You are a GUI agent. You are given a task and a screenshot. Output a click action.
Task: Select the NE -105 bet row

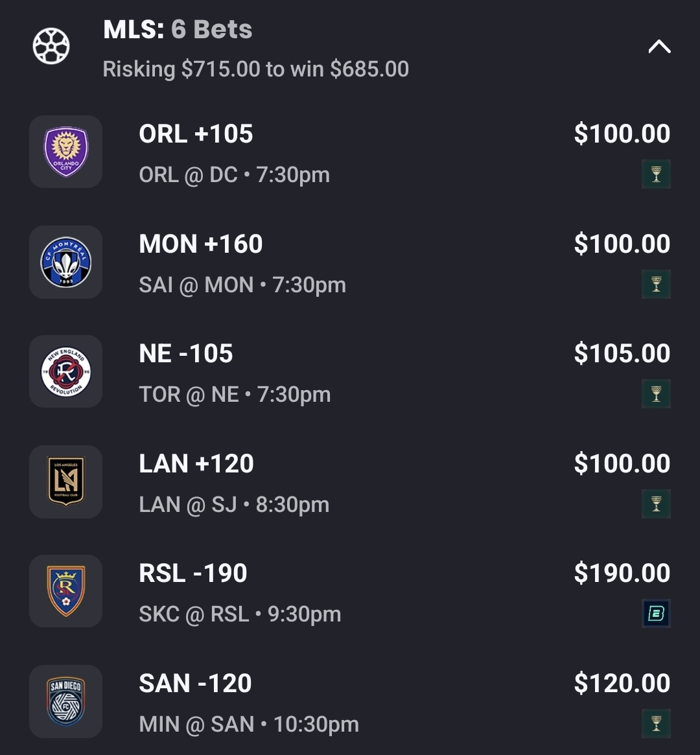click(186, 354)
